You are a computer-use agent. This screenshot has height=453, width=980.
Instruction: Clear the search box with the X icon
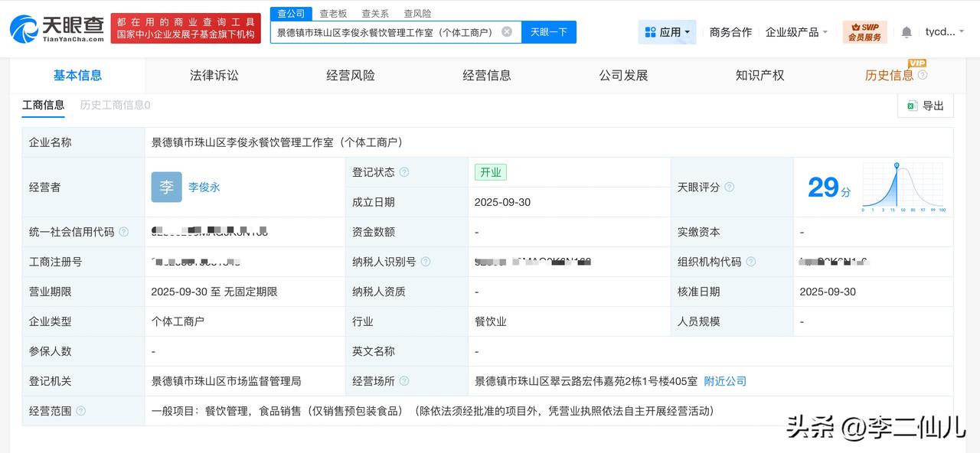click(x=507, y=31)
